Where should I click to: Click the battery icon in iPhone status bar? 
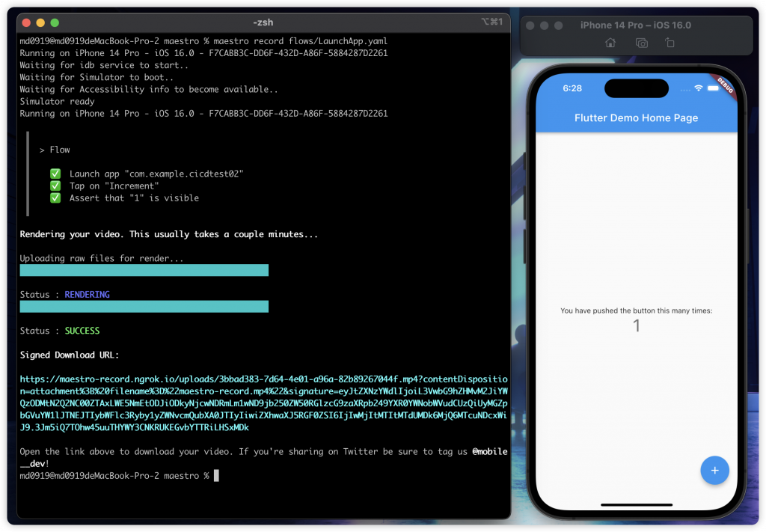click(713, 88)
